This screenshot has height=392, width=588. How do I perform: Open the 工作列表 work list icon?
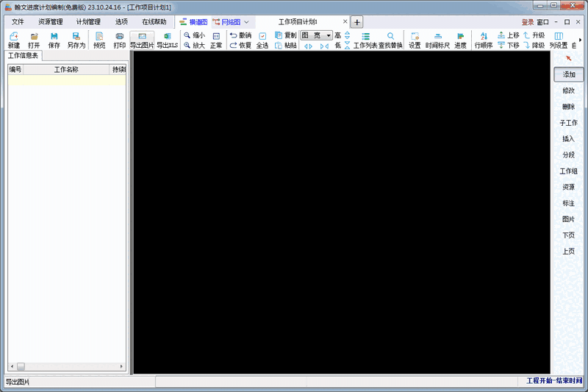click(x=365, y=40)
